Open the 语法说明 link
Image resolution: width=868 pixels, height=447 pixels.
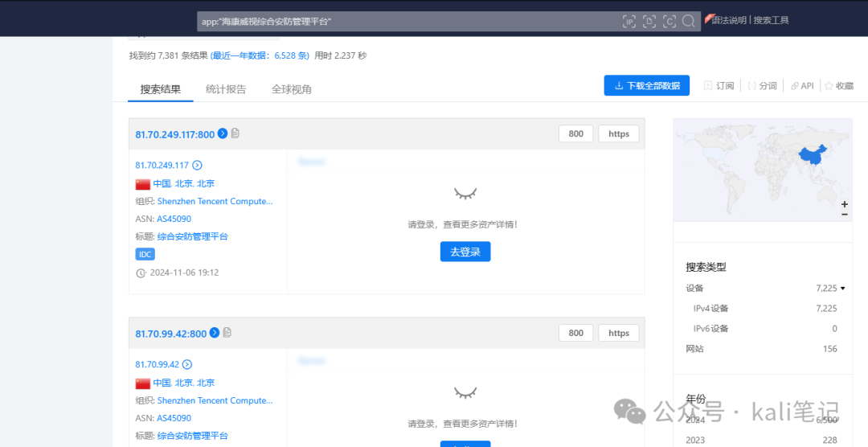point(728,20)
